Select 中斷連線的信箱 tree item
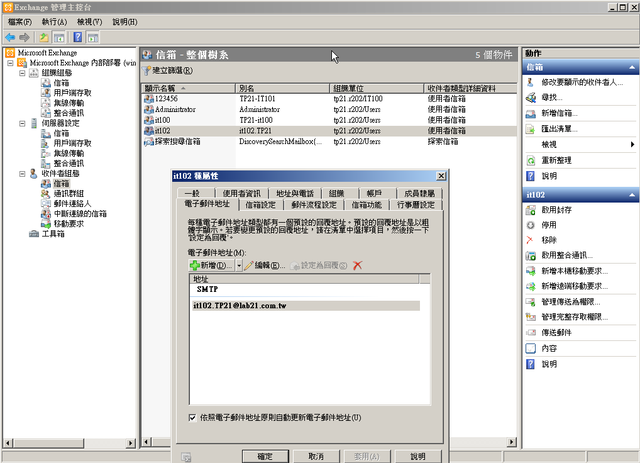This screenshot has width=640, height=463. (80, 214)
